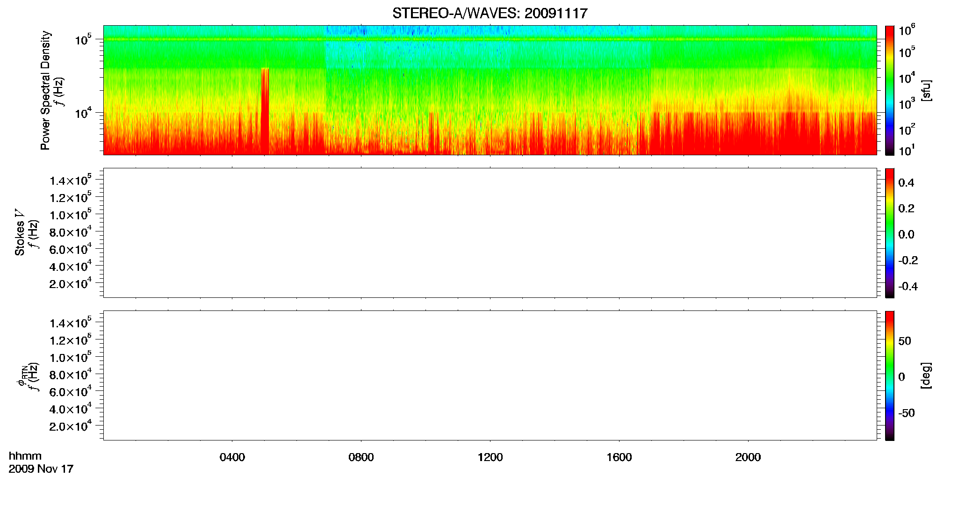Click the "1600" time tick label
The image size is (980, 505).
[x=619, y=457]
